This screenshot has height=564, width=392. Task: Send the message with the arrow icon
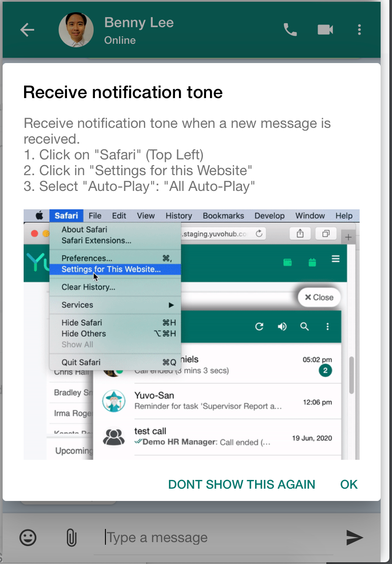point(354,537)
